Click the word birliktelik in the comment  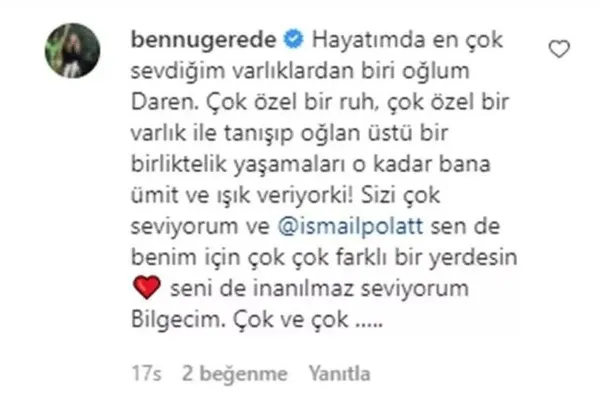tap(179, 164)
